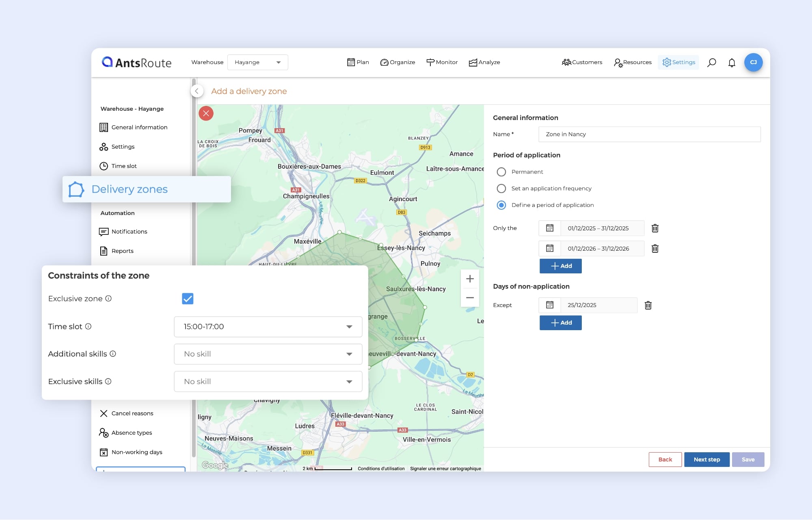Click the Reports document icon
Viewport: 812px width, 520px height.
point(104,251)
